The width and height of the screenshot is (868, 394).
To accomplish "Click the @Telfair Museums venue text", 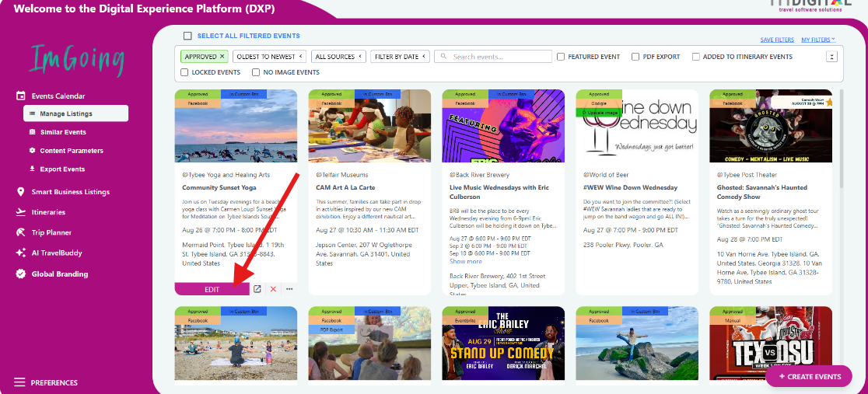I will coord(342,175).
